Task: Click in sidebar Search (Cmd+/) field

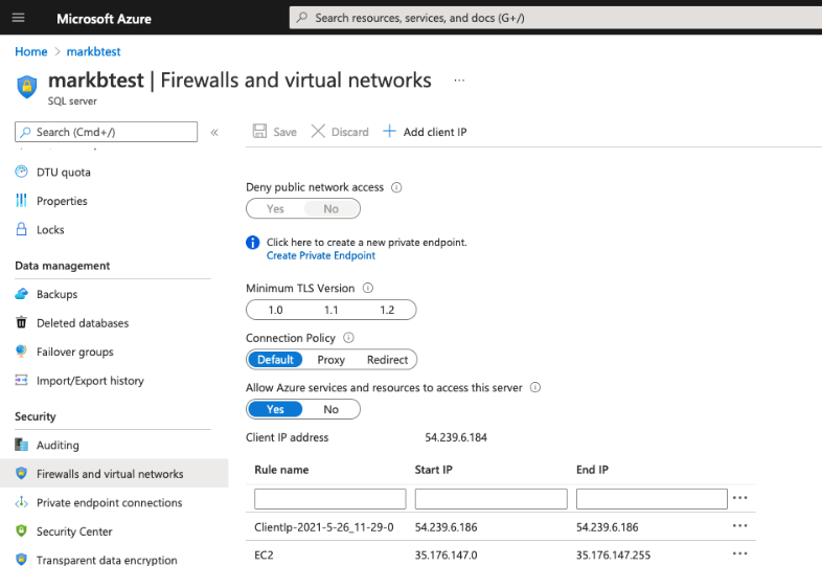Action: coord(106,132)
